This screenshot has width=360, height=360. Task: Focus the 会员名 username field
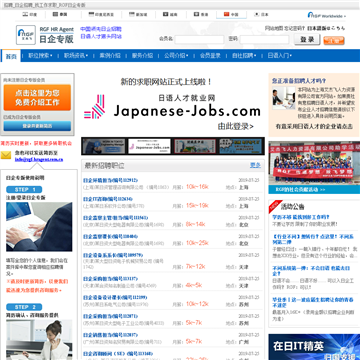point(199,40)
